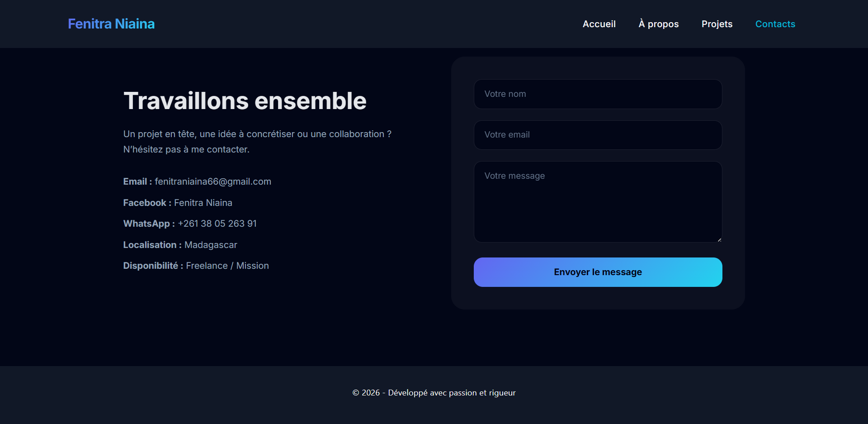Click into the Votre email input

coord(598,135)
